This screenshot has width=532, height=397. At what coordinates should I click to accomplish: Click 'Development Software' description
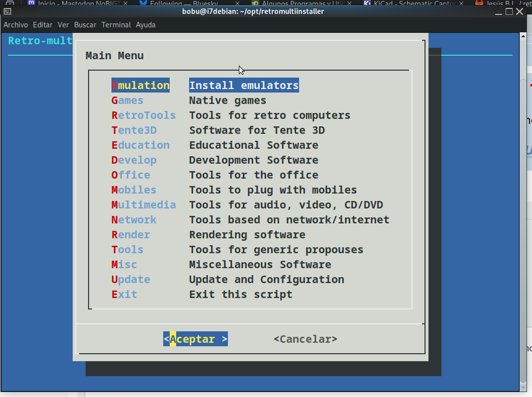point(254,160)
